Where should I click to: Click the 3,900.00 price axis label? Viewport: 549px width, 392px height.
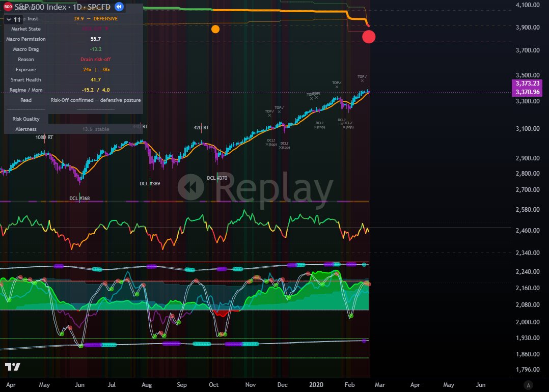click(x=528, y=27)
